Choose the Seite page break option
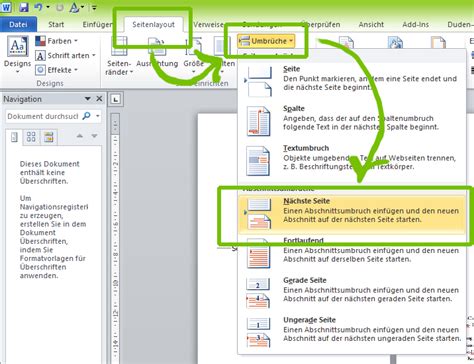 352,82
